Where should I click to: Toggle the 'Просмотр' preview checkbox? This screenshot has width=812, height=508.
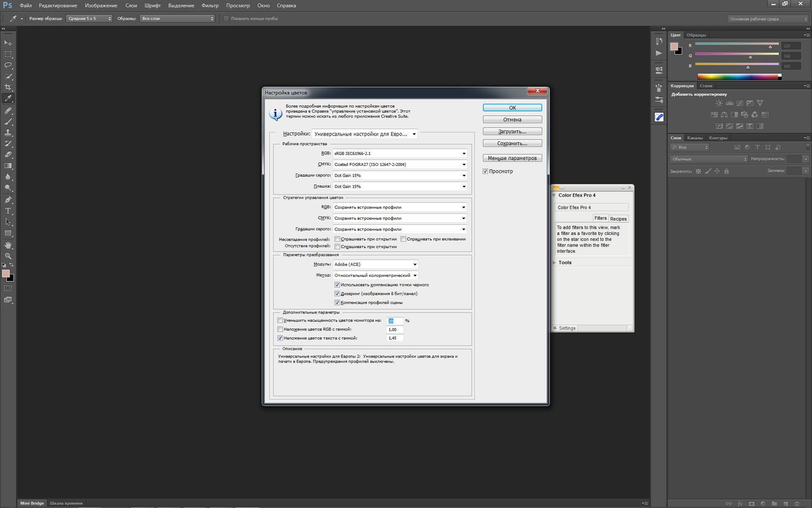[x=485, y=171]
